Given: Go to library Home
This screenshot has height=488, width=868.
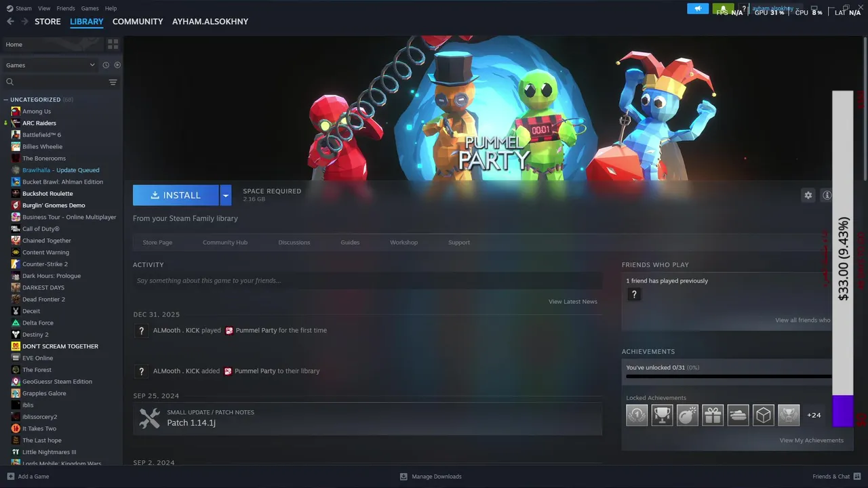Looking at the screenshot, I should tap(53, 44).
